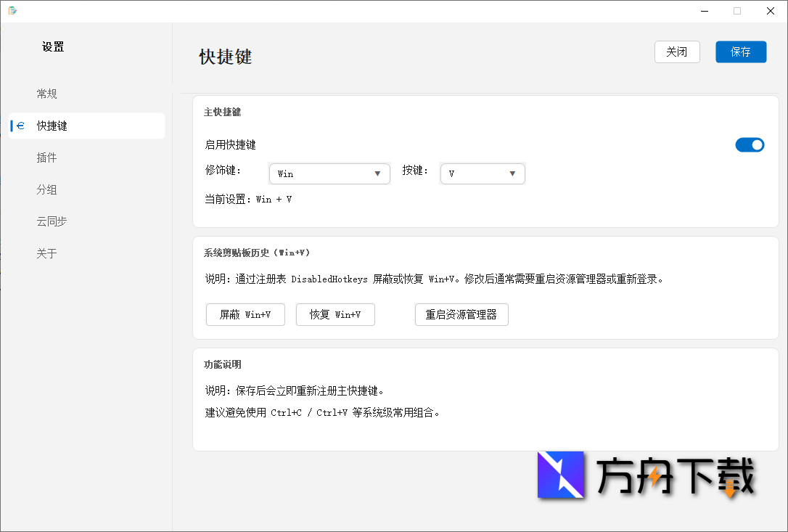The height and width of the screenshot is (532, 788).
Task: Click the dropdown arrow on the Win combo box
Action: (x=378, y=173)
